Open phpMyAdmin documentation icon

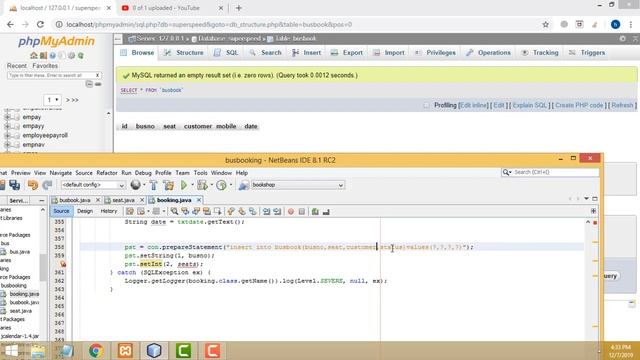[53, 56]
